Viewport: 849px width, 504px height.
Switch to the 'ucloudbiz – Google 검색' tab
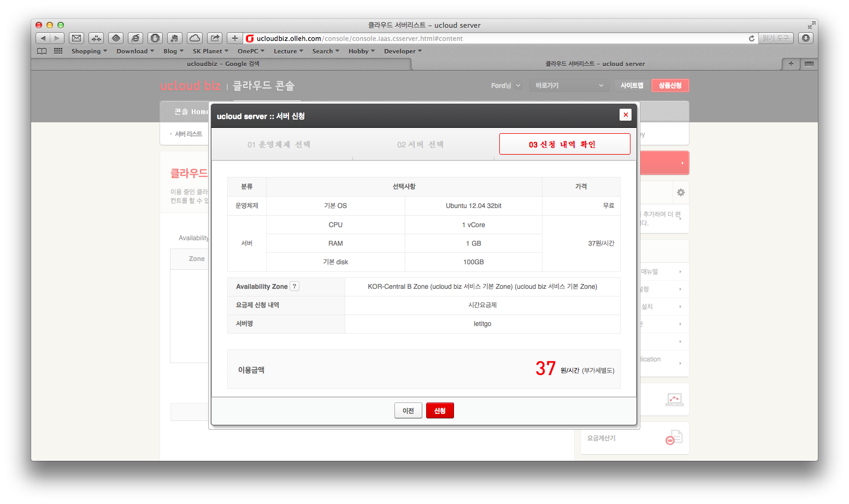point(223,64)
